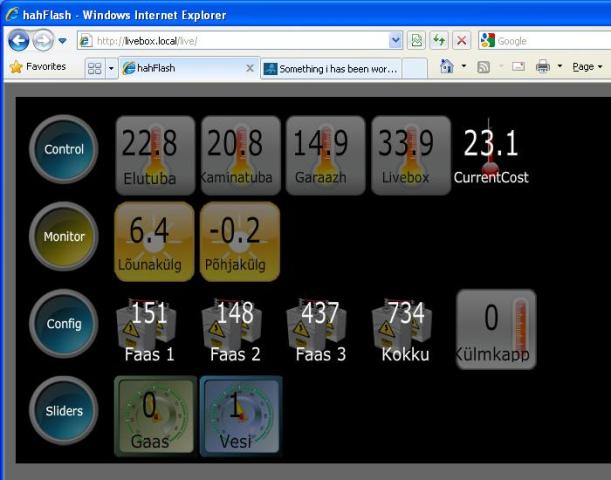Click the browser Forward arrow

click(42, 40)
